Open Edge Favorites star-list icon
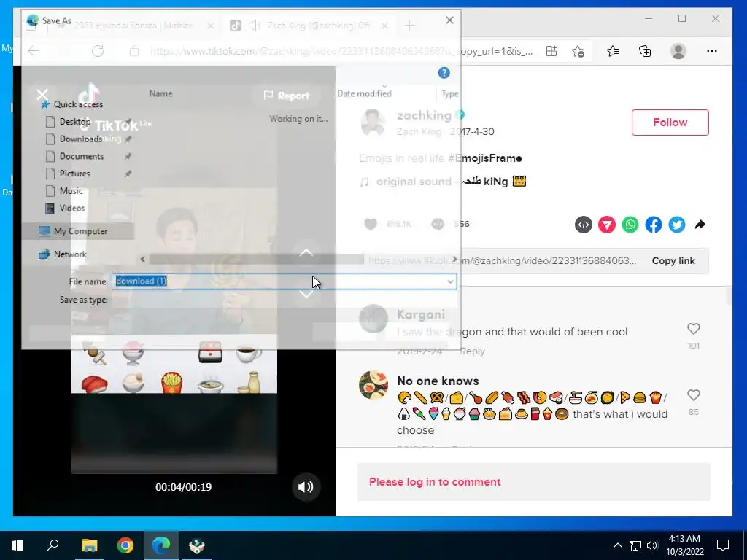This screenshot has height=560, width=747. [613, 51]
